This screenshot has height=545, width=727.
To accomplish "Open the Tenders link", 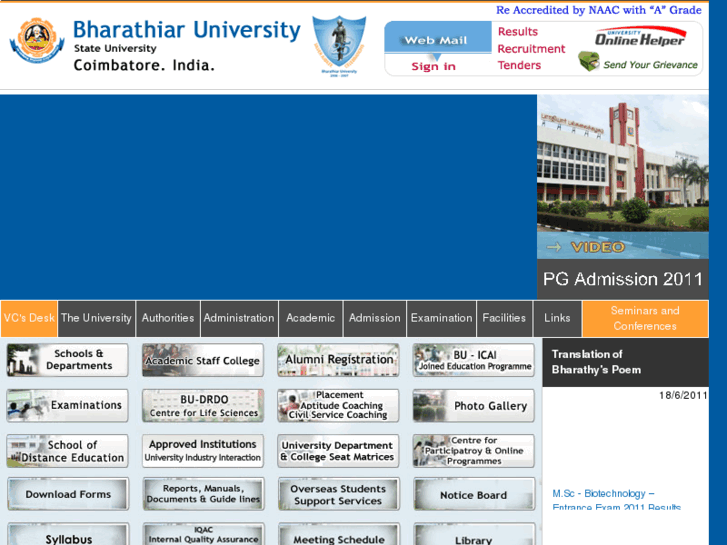I will (x=519, y=65).
